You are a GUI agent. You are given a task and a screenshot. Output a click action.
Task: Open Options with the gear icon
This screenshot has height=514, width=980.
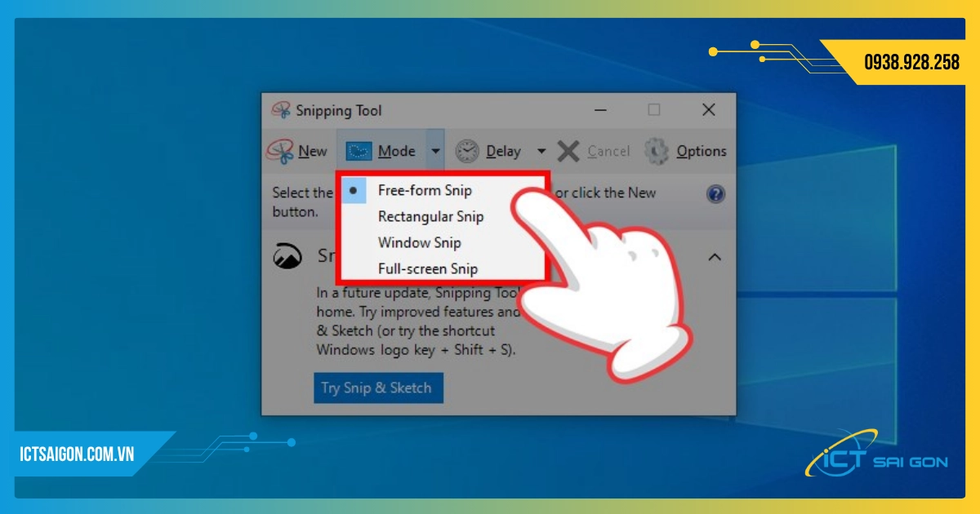[685, 151]
